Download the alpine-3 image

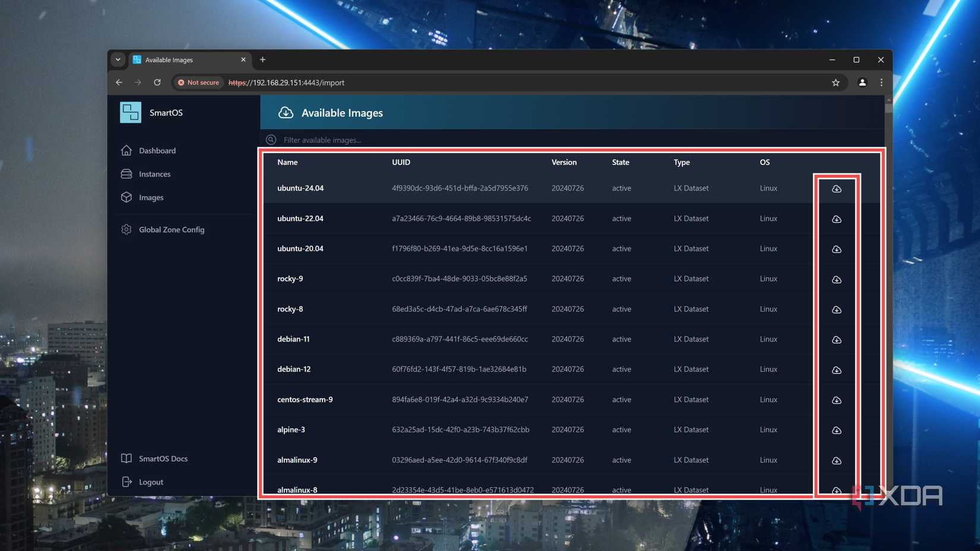click(836, 430)
